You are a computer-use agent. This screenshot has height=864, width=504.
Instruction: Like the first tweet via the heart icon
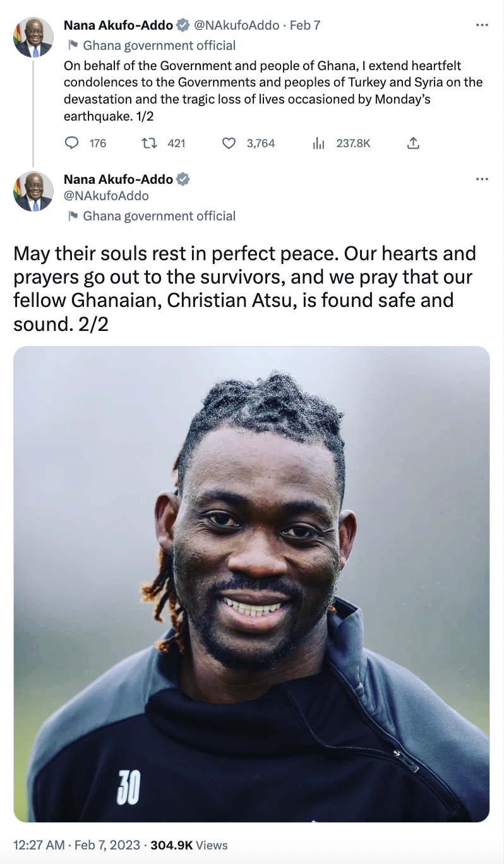coord(229,143)
